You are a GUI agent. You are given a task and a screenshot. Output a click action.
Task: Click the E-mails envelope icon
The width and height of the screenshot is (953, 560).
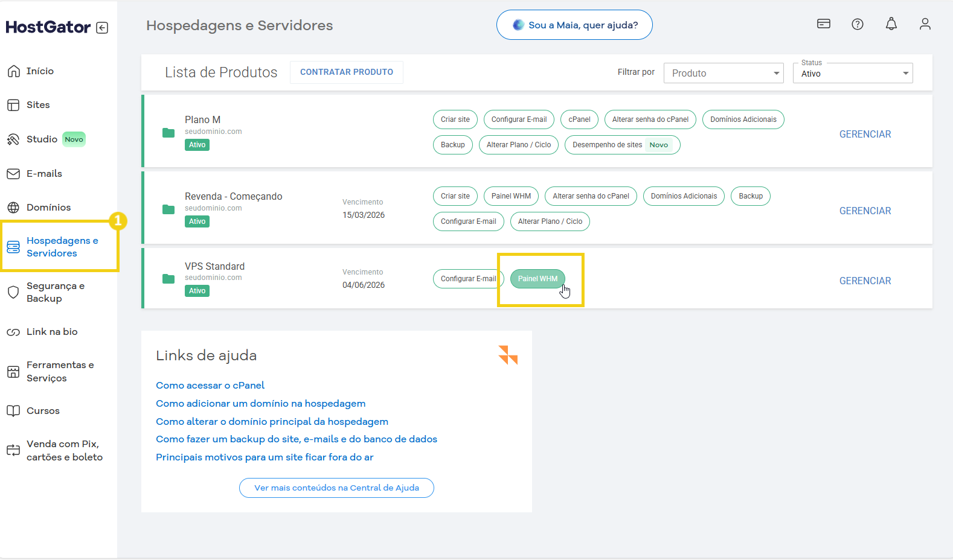[13, 174]
